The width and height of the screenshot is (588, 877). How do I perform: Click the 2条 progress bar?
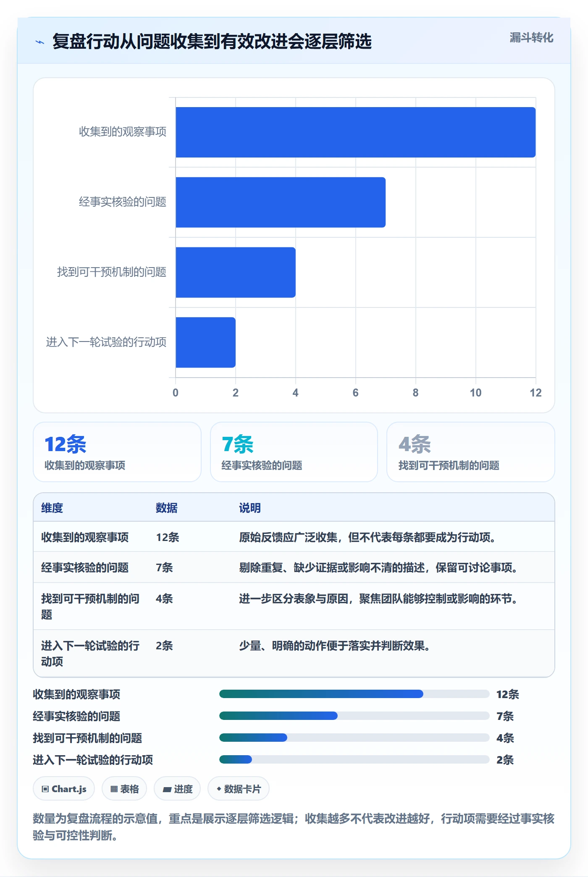click(x=354, y=759)
